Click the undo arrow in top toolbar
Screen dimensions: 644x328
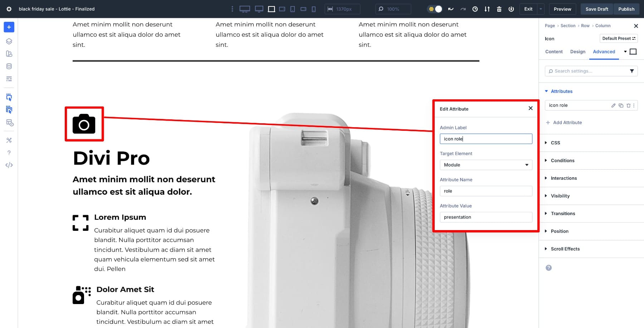tap(451, 9)
